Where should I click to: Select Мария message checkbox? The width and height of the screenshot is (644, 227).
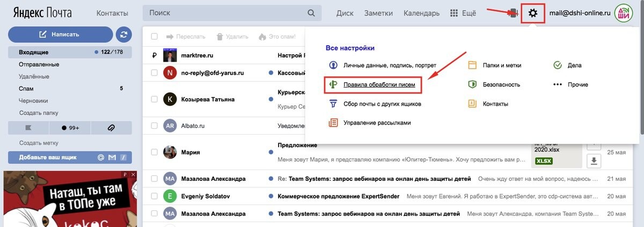pos(155,152)
